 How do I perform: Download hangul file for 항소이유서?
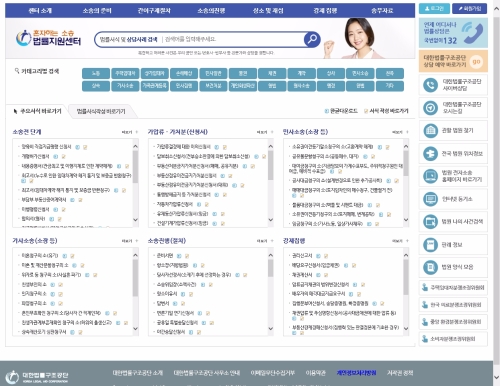(183, 294)
